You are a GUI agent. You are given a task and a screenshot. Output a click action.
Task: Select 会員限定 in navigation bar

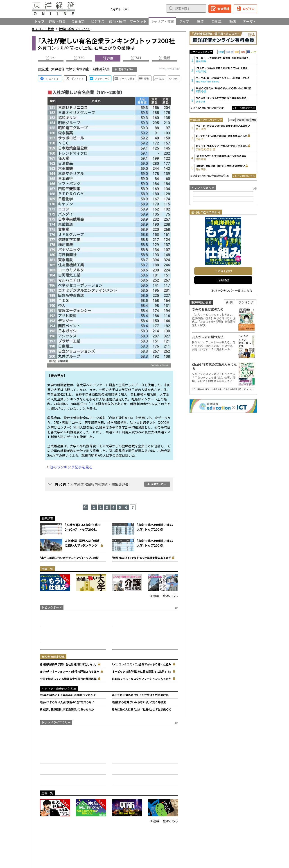coord(78,22)
